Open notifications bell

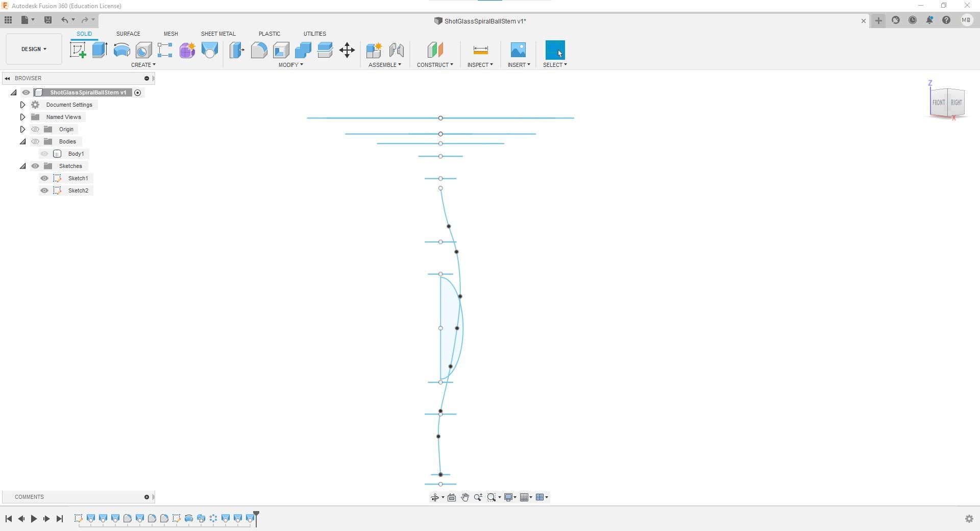point(929,20)
